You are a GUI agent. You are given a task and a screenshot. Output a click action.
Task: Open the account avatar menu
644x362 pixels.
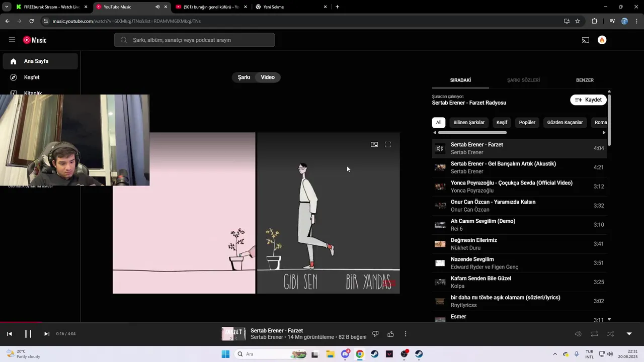click(602, 40)
